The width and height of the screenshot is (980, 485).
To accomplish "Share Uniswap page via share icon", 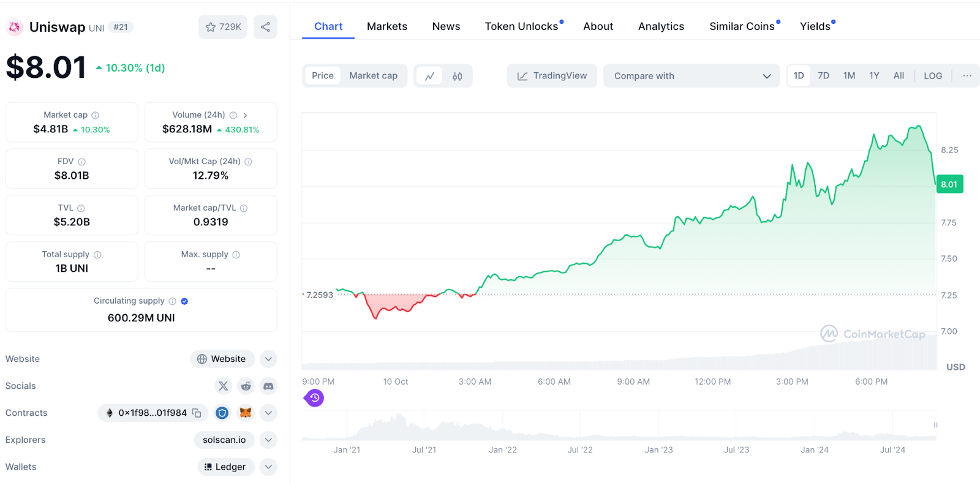I will pos(265,27).
